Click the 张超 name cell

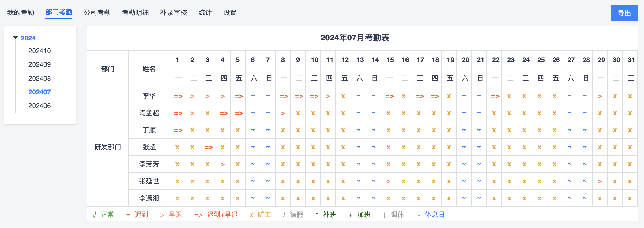[149, 147]
